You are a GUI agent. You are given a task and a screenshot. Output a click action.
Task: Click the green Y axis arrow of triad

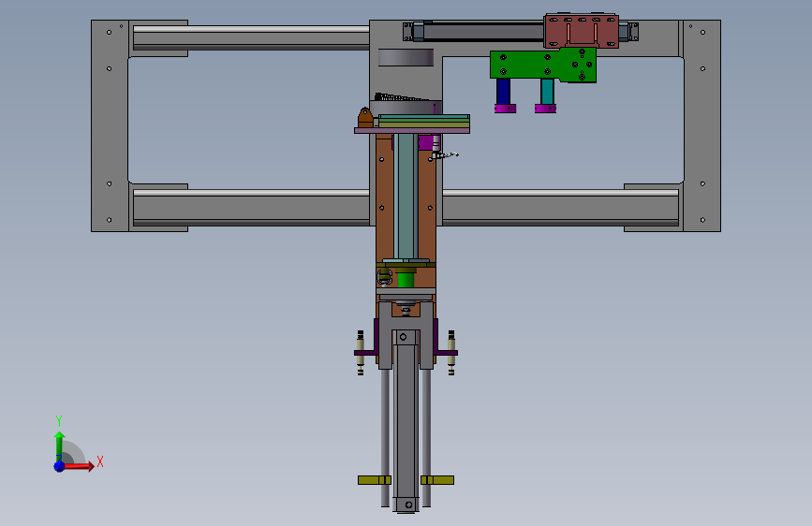(x=60, y=446)
